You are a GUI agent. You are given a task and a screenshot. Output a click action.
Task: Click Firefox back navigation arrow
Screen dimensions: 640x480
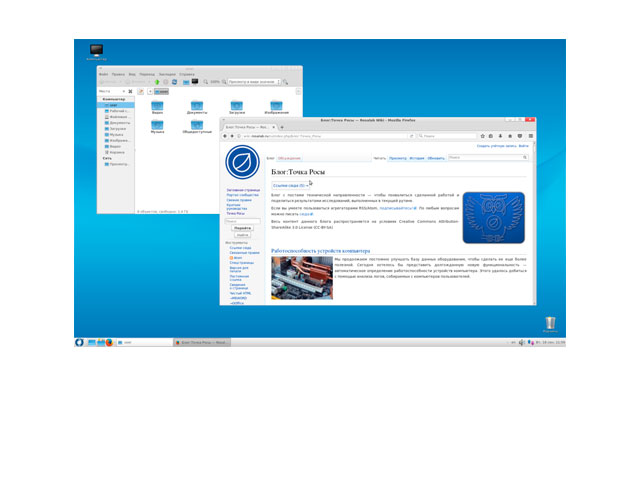(x=226, y=135)
